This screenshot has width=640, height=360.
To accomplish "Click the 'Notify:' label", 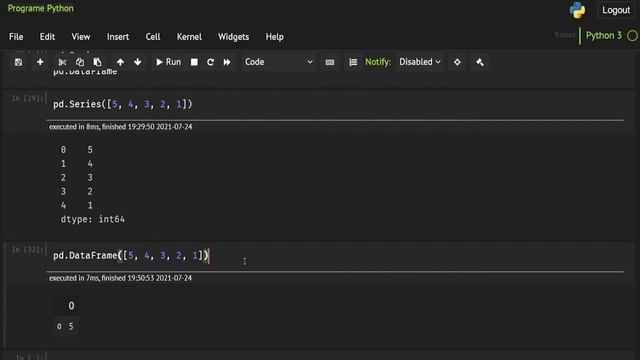I will tap(378, 62).
